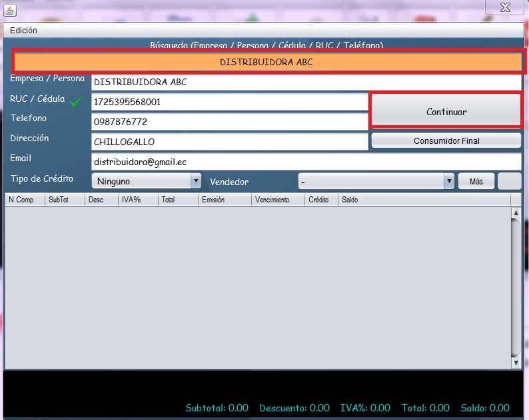Sort by the N Comp column header
This screenshot has height=420, width=529.
[x=25, y=200]
